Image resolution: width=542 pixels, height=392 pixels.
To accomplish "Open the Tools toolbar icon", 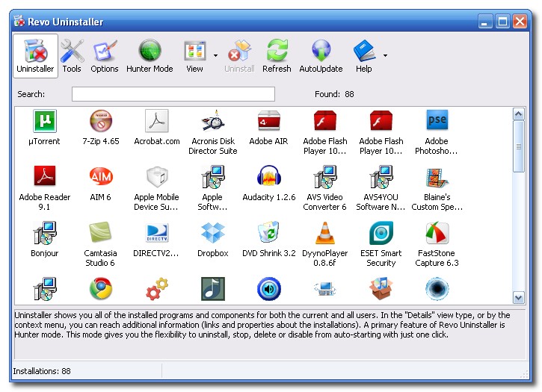I will pos(72,57).
